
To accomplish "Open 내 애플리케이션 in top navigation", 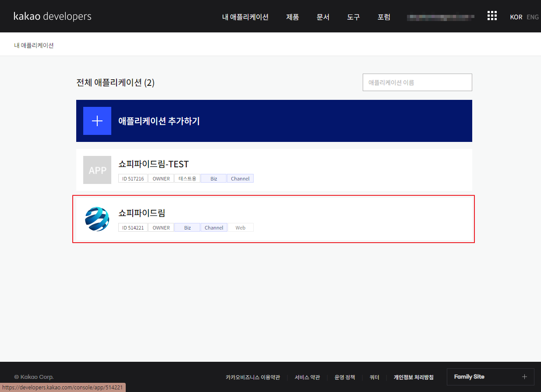I will 245,17.
